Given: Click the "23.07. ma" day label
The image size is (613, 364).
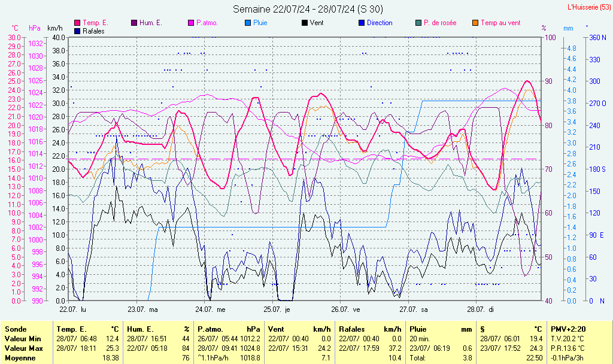Looking at the screenshot, I should 142,310.
